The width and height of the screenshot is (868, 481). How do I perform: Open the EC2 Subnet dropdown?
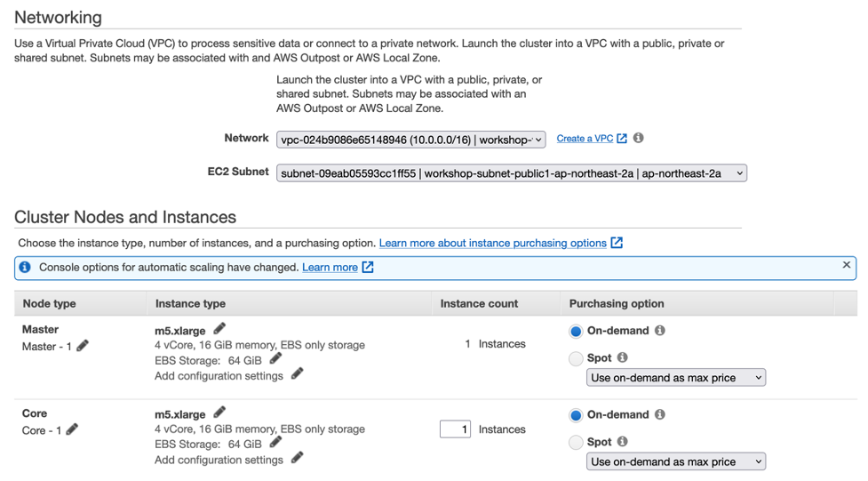pyautogui.click(x=511, y=173)
